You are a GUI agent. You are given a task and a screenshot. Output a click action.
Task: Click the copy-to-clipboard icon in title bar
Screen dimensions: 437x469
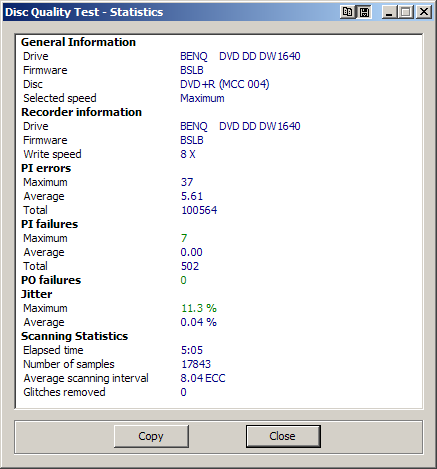pyautogui.click(x=348, y=12)
